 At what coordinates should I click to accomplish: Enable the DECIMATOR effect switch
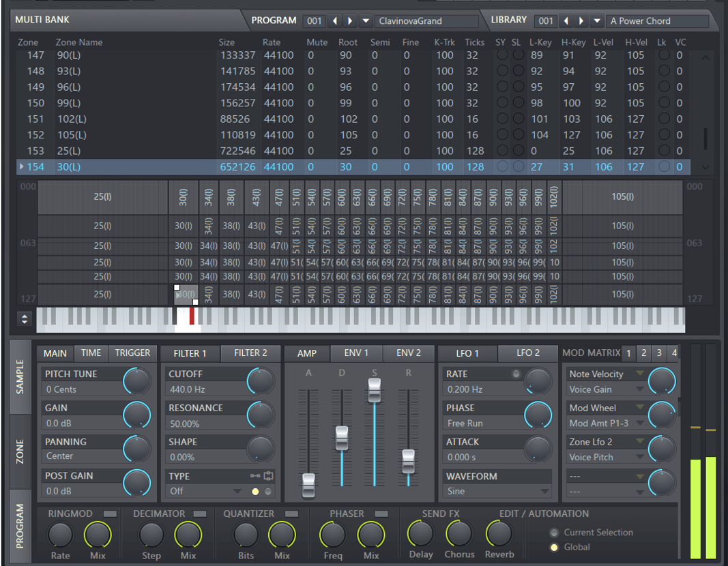click(200, 513)
